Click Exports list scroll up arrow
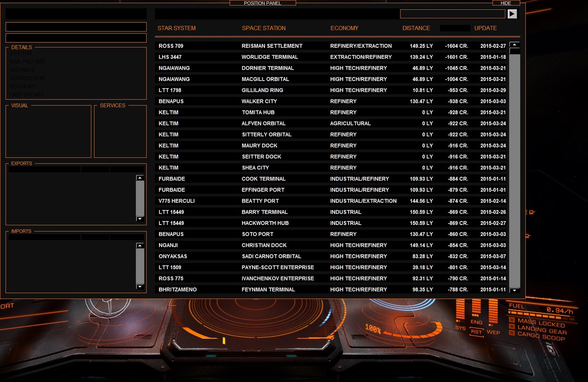 (x=140, y=178)
